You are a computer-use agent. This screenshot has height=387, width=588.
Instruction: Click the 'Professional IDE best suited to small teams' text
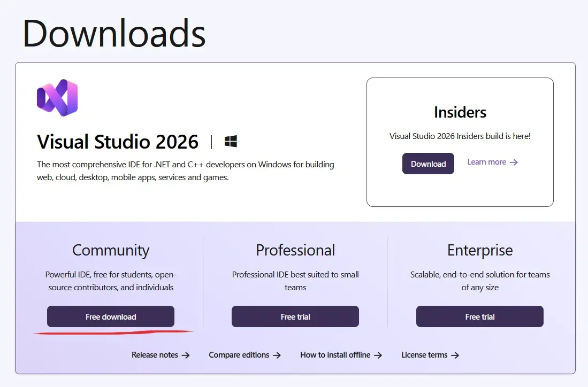pos(295,281)
